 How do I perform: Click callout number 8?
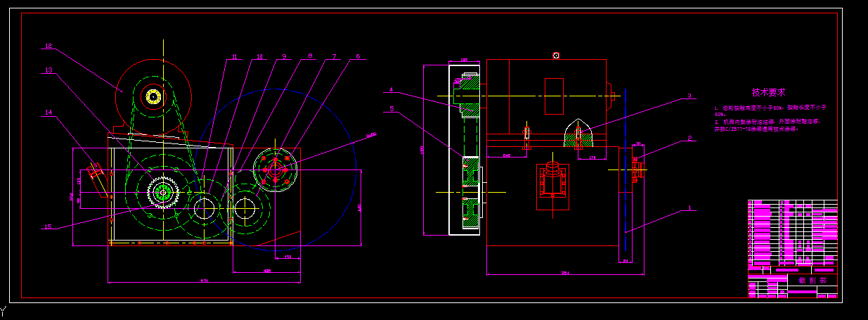point(309,56)
